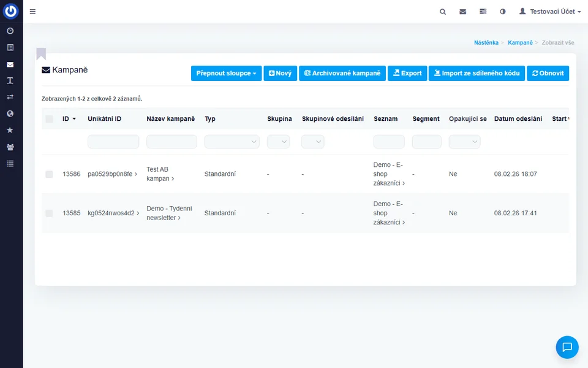
Task: Go to Nástěnka breadcrumb
Action: point(486,43)
